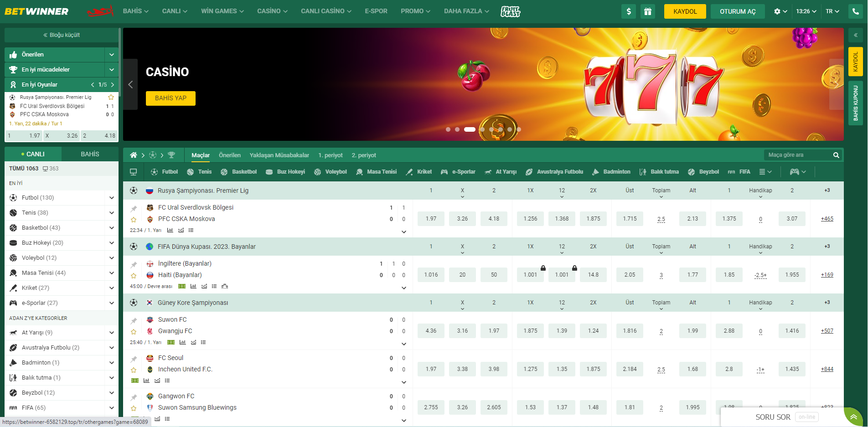This screenshot has height=427, width=868.
Task: Click odds 1.97 for FC Ural win
Action: click(x=431, y=219)
